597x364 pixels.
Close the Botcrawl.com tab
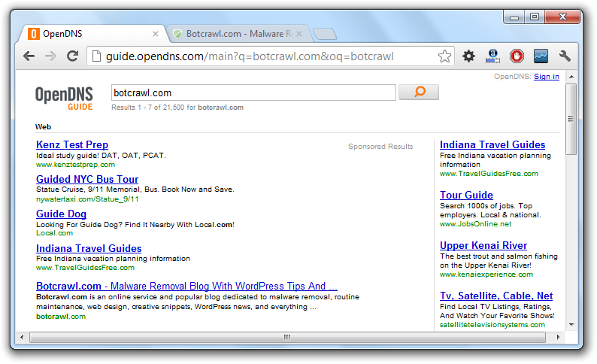click(299, 34)
